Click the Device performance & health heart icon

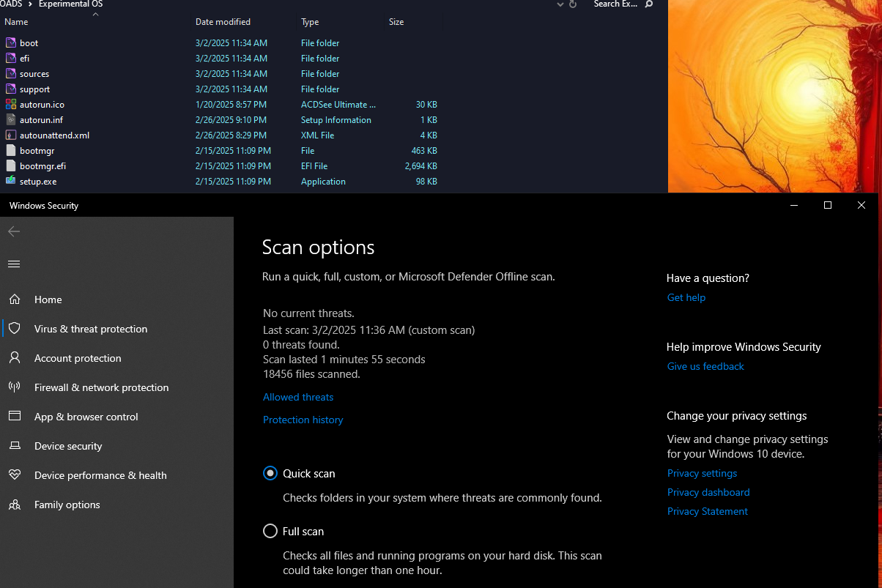tap(14, 475)
